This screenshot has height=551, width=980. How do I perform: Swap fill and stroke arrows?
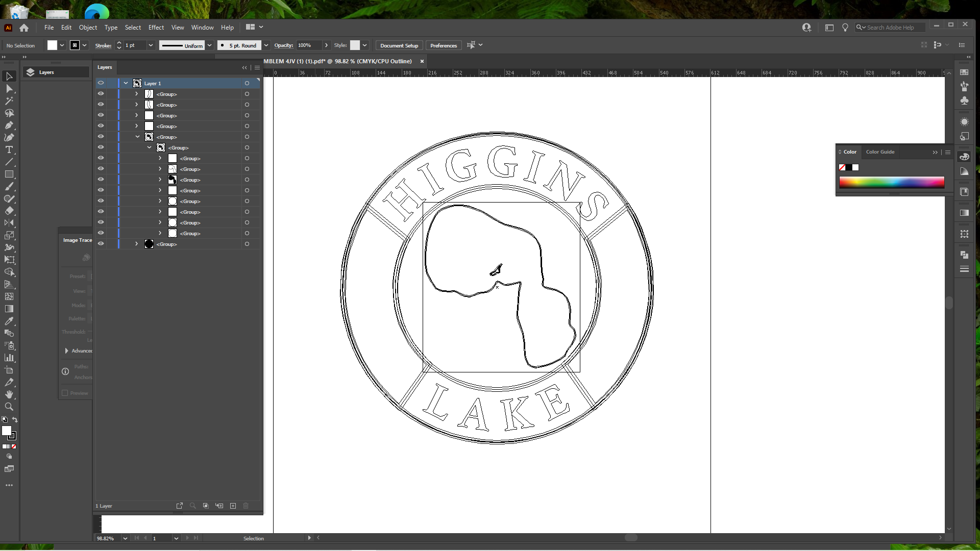point(15,420)
